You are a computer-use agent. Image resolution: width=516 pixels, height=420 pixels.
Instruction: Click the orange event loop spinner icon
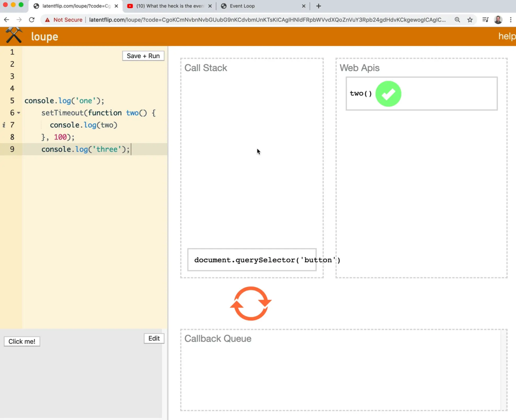251,304
